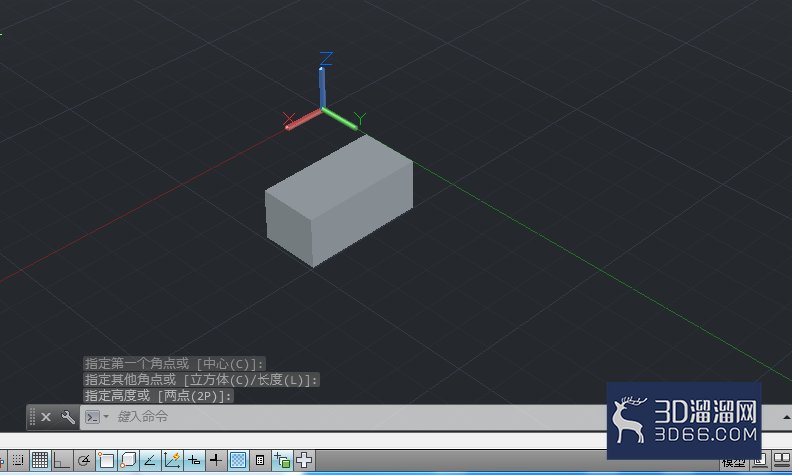Viewport: 792px width, 475px height.
Task: Toggle Polar Tracking icon
Action: (x=84, y=460)
